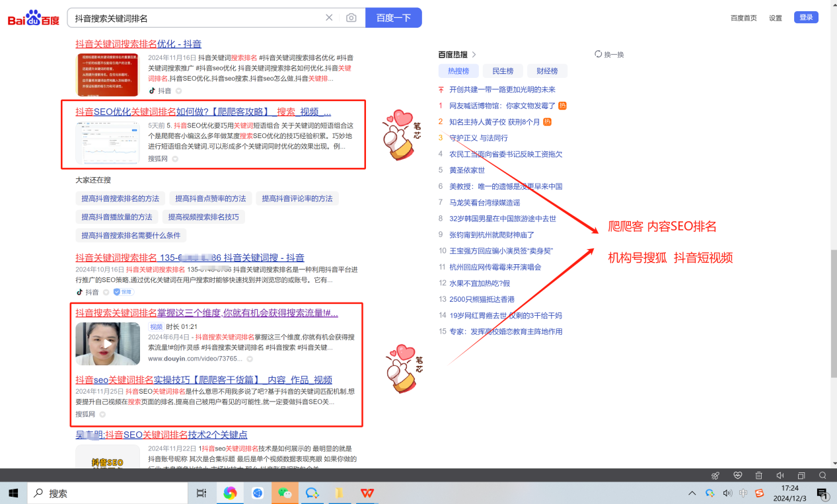Open the blue chat bubble app on the taskbar
This screenshot has width=837, height=504.
312,493
